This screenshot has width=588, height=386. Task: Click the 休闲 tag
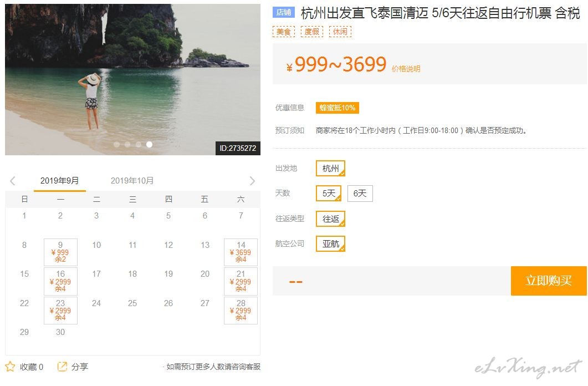coord(340,32)
